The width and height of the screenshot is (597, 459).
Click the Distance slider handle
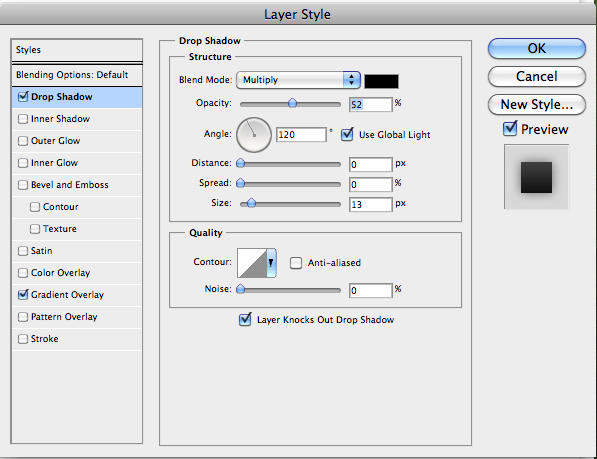click(240, 163)
